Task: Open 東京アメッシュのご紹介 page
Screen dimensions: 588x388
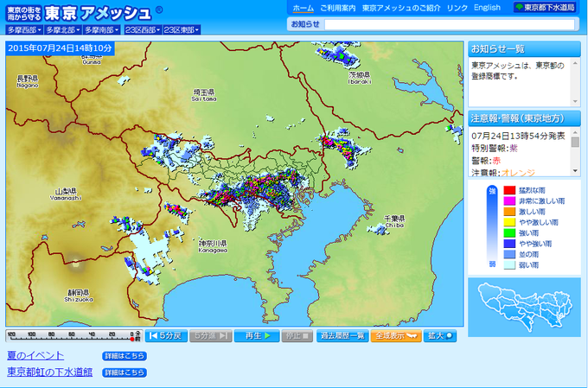Action: [401, 8]
